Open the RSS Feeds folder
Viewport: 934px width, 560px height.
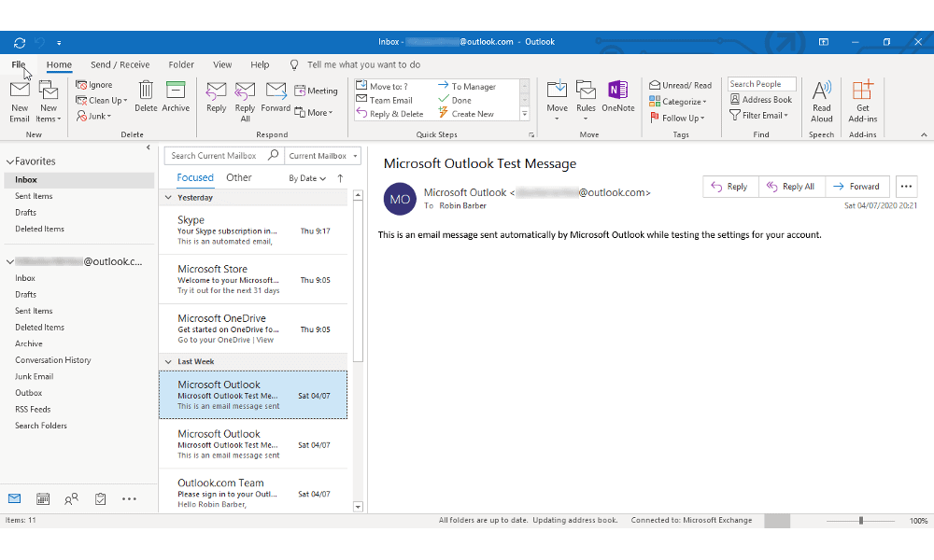[x=33, y=410]
